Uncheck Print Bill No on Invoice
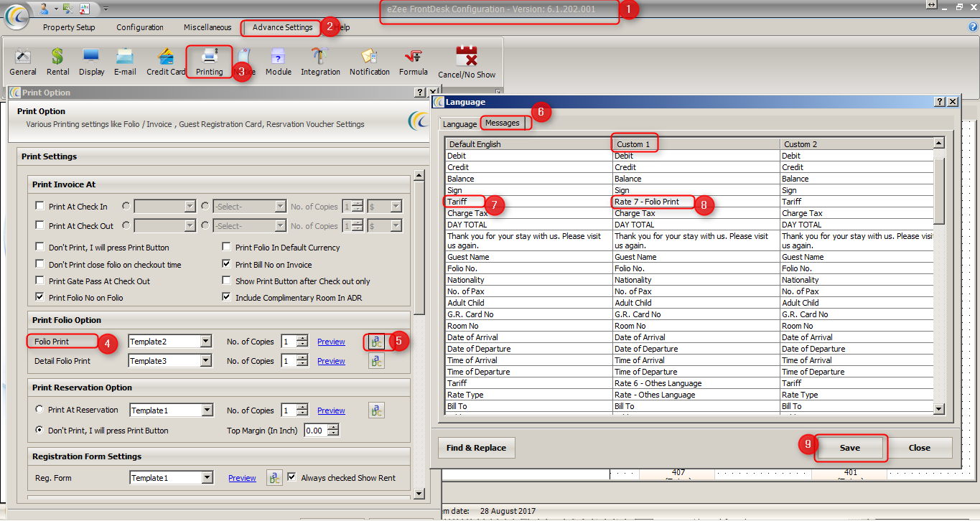 [227, 265]
